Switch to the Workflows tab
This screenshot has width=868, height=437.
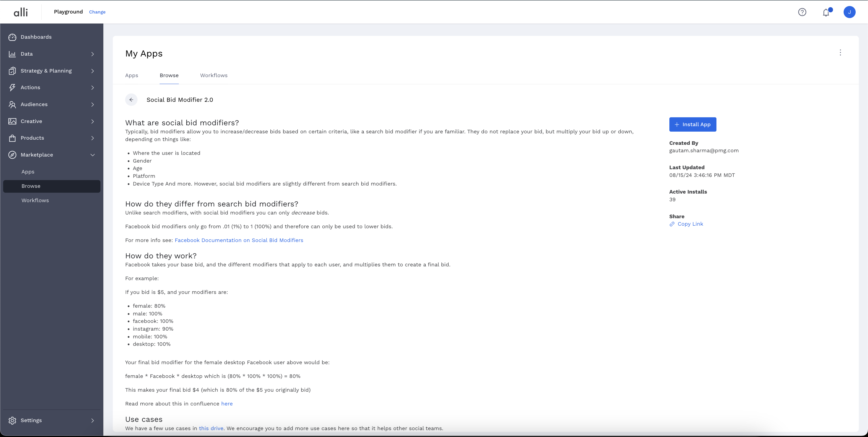[x=214, y=75]
